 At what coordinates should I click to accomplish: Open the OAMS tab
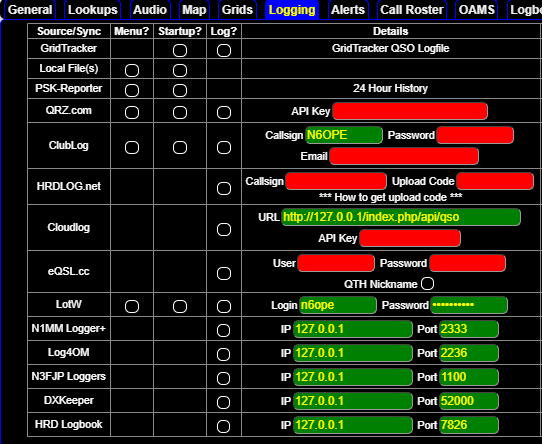[x=476, y=10]
